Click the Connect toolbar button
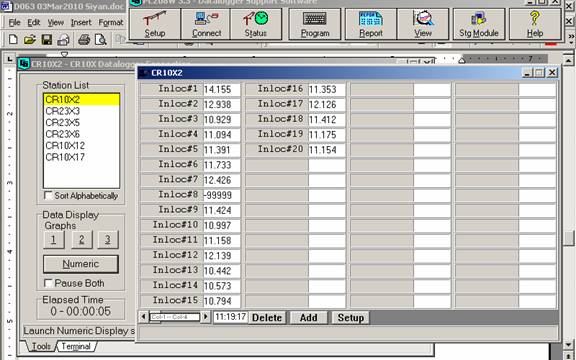The height and width of the screenshot is (360, 576). (x=206, y=24)
